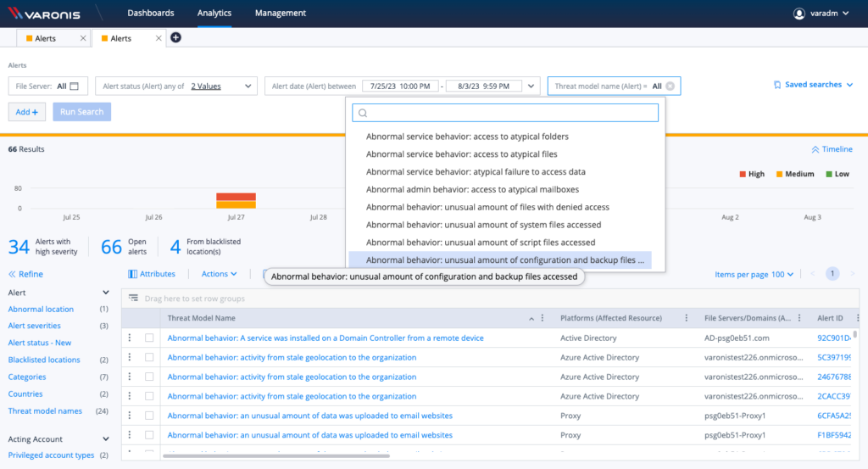Select checkbox for alert 5C3971 row
The height and width of the screenshot is (469, 868).
149,357
